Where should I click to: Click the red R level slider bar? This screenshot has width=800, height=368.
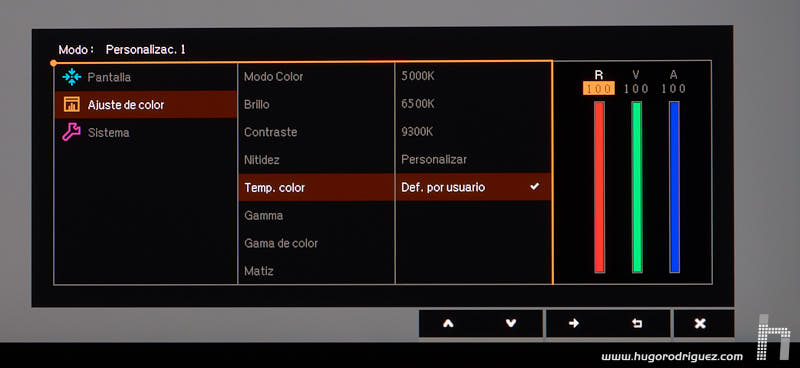click(599, 187)
